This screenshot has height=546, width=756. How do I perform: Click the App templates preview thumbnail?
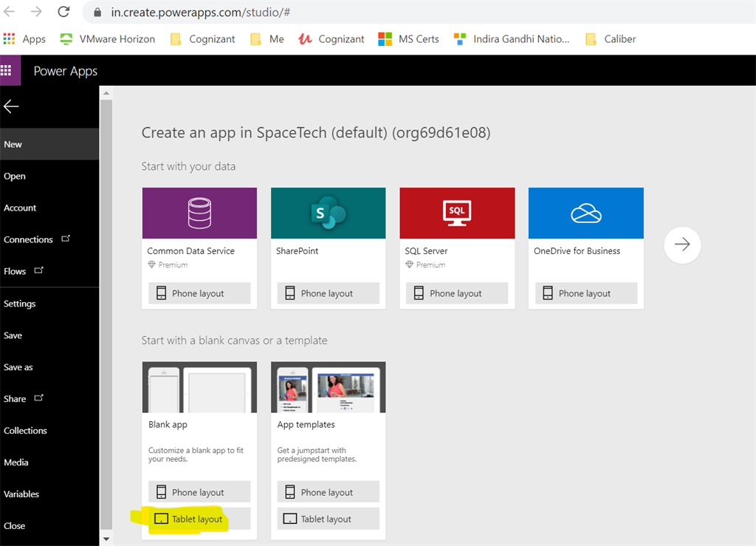(x=328, y=386)
